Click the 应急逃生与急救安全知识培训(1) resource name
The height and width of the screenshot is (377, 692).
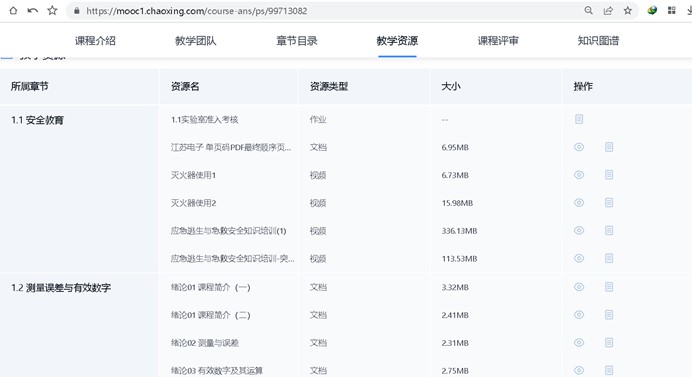click(x=229, y=231)
